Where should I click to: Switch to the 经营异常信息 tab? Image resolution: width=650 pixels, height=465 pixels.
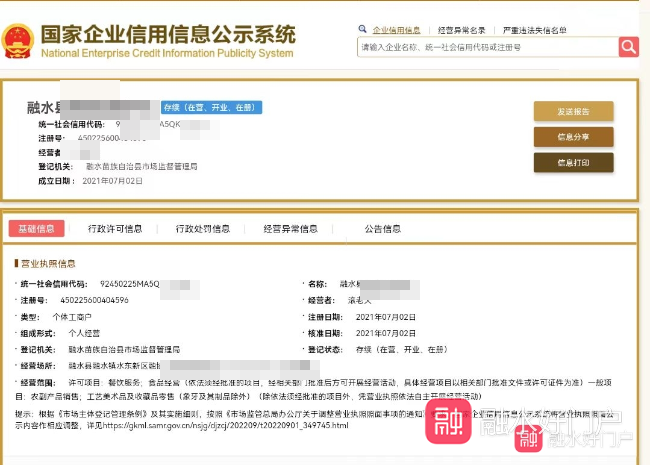click(291, 229)
